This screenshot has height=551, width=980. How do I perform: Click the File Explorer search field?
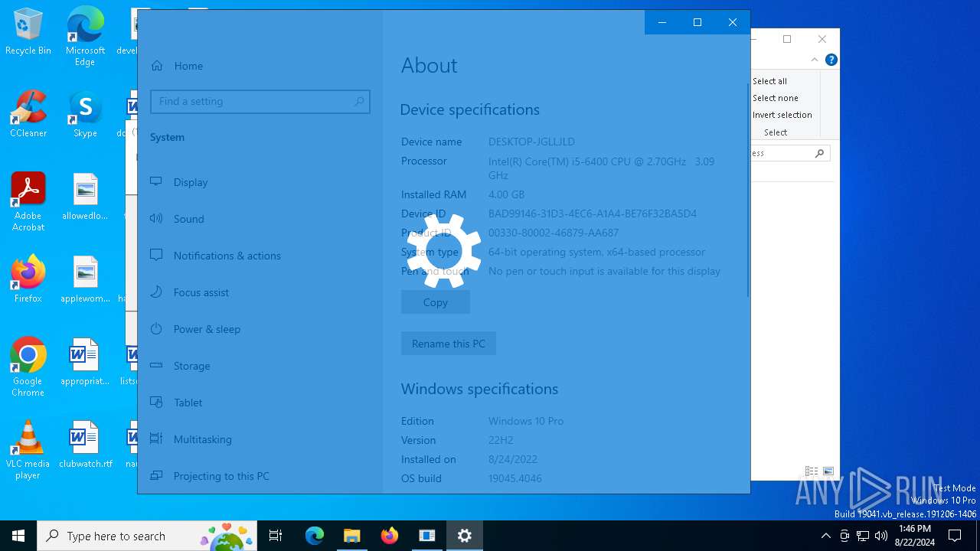790,153
